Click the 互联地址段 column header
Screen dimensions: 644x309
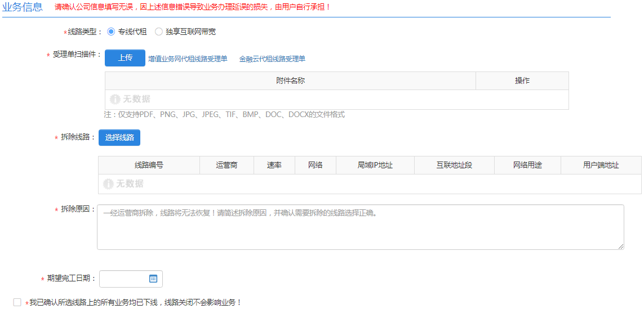(455, 165)
